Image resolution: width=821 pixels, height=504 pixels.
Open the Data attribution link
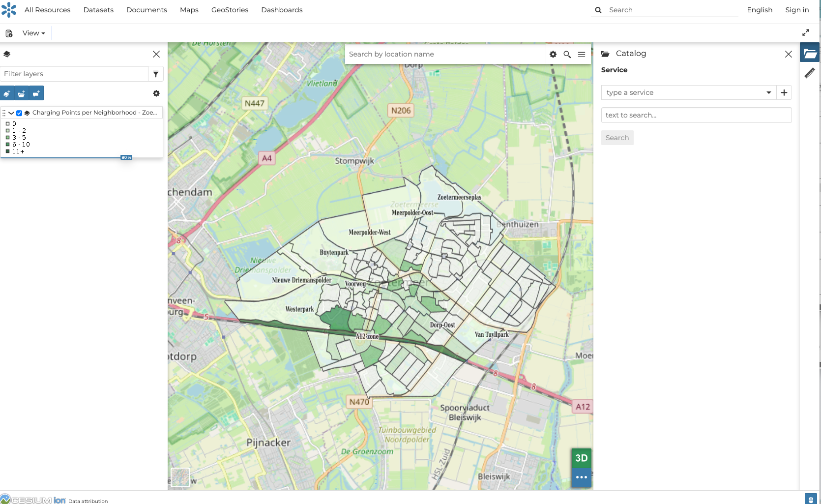point(88,501)
